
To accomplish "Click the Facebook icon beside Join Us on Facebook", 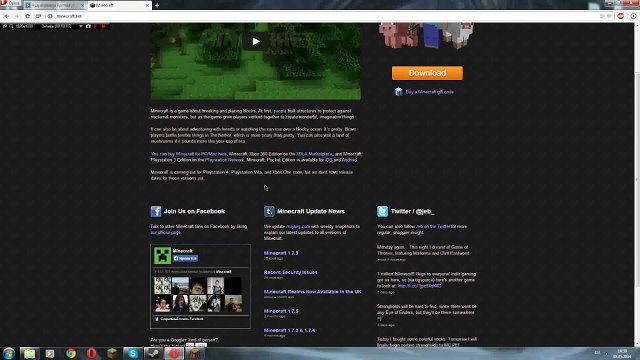I will pyautogui.click(x=156, y=211).
